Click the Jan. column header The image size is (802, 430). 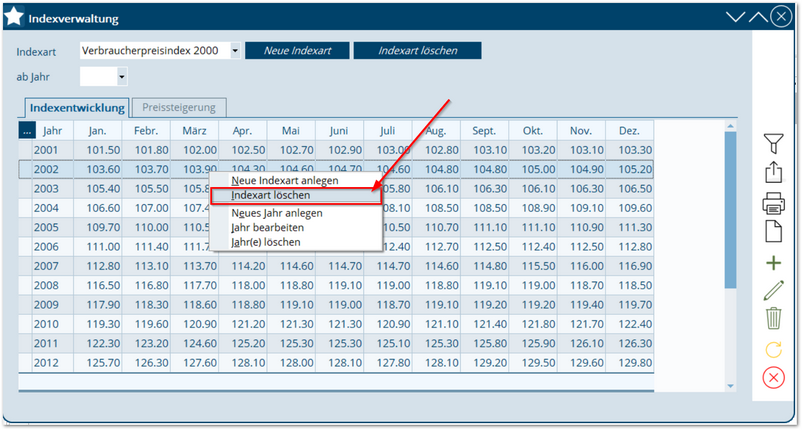97,131
